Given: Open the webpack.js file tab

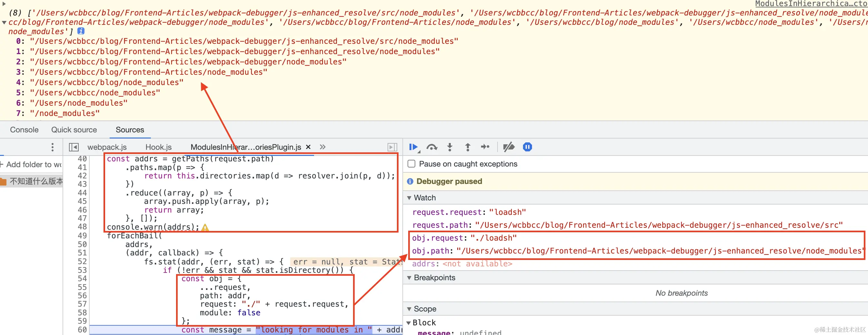Looking at the screenshot, I should (107, 147).
